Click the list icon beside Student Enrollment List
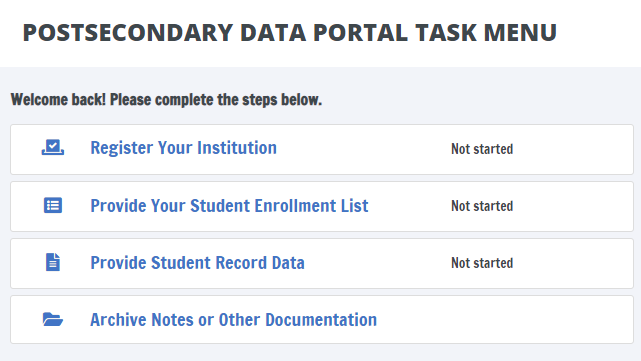This screenshot has height=361, width=641. pyautogui.click(x=53, y=205)
